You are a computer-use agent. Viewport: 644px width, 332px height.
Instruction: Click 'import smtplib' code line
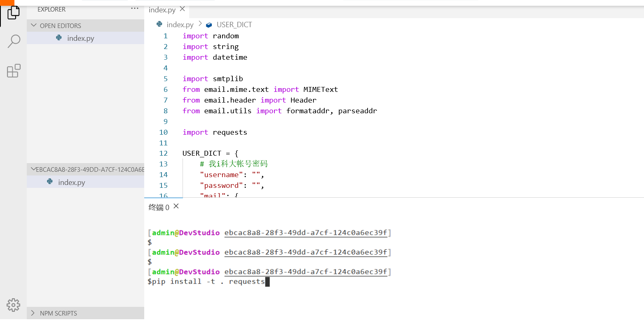(213, 79)
